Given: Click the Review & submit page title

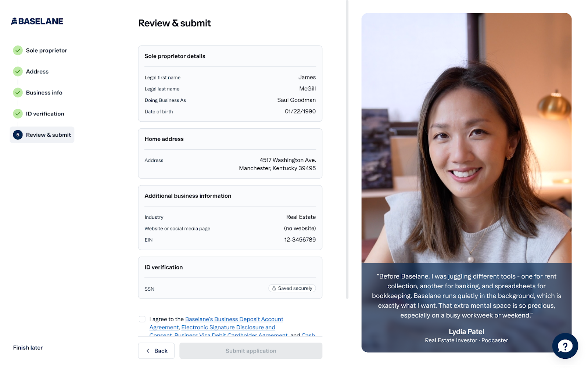Looking at the screenshot, I should [x=175, y=23].
